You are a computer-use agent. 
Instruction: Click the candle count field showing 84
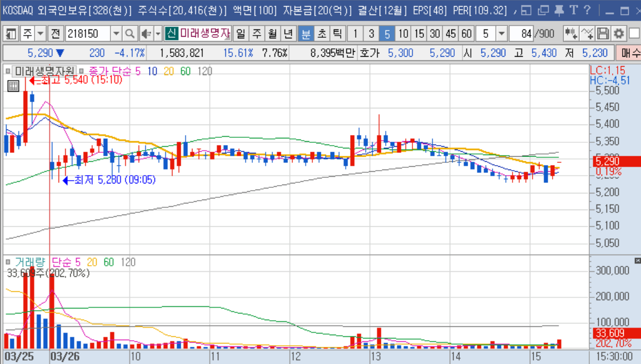click(521, 33)
